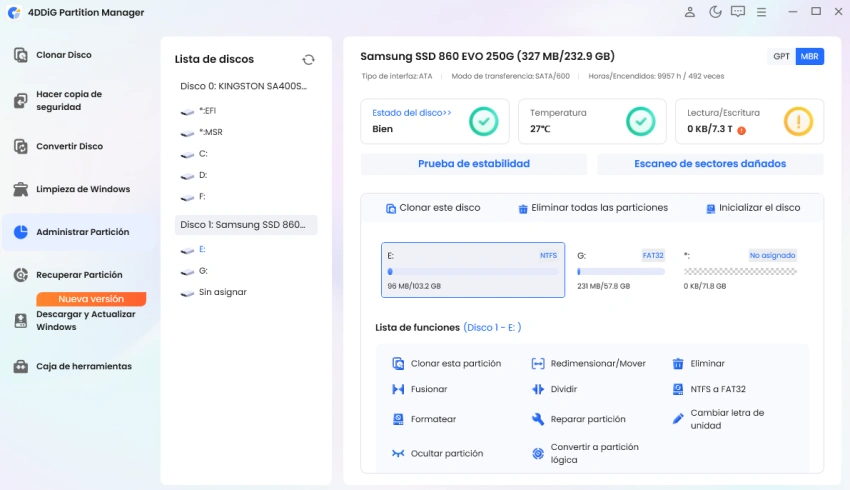Click the G: usage bar
850x490 pixels.
[621, 272]
